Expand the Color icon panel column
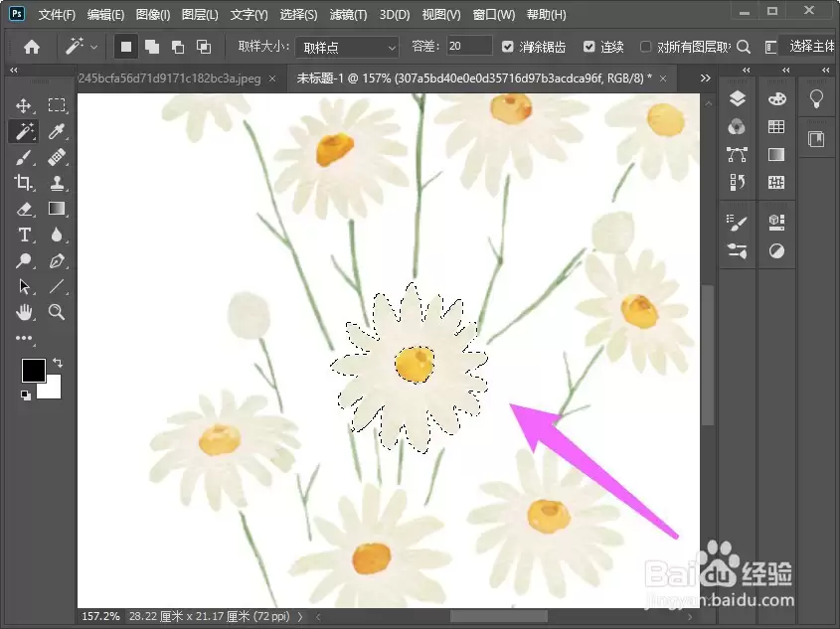The height and width of the screenshot is (629, 840). coord(786,71)
